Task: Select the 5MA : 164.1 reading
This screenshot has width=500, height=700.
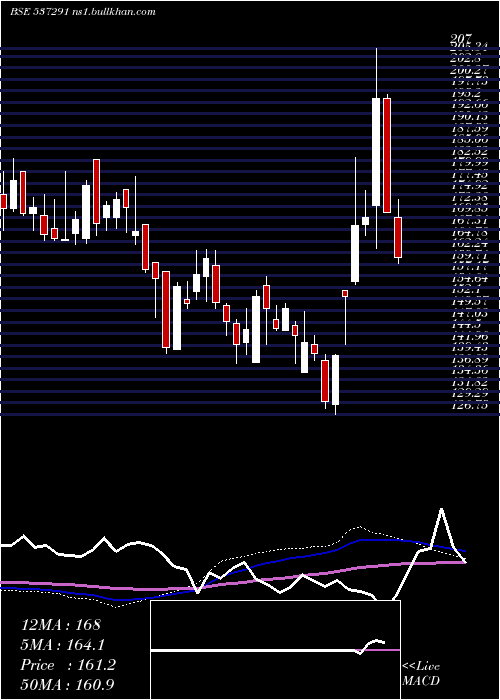Action: pyautogui.click(x=65, y=645)
